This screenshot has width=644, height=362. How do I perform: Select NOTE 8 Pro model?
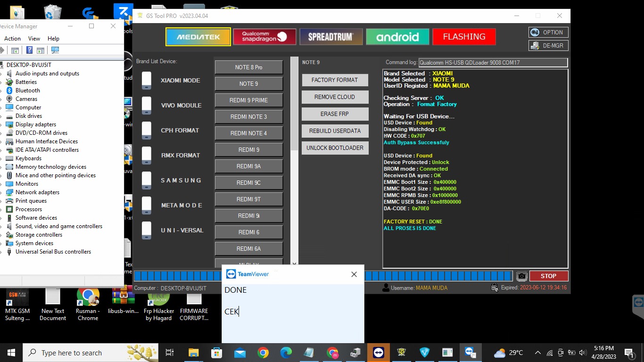point(249,67)
